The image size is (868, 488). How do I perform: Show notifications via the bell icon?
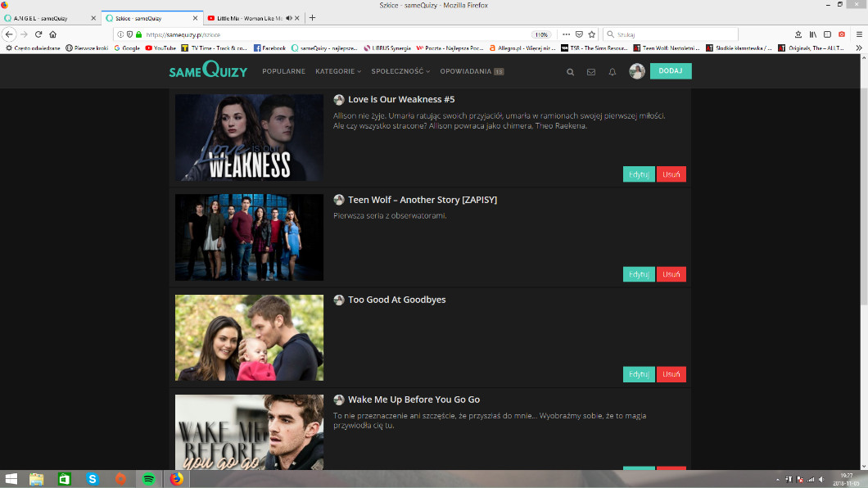[612, 72]
